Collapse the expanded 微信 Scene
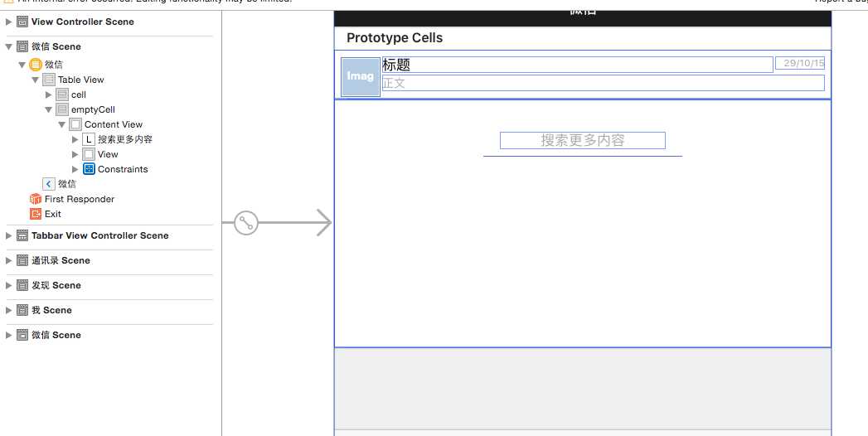This screenshot has width=868, height=436. [8, 46]
